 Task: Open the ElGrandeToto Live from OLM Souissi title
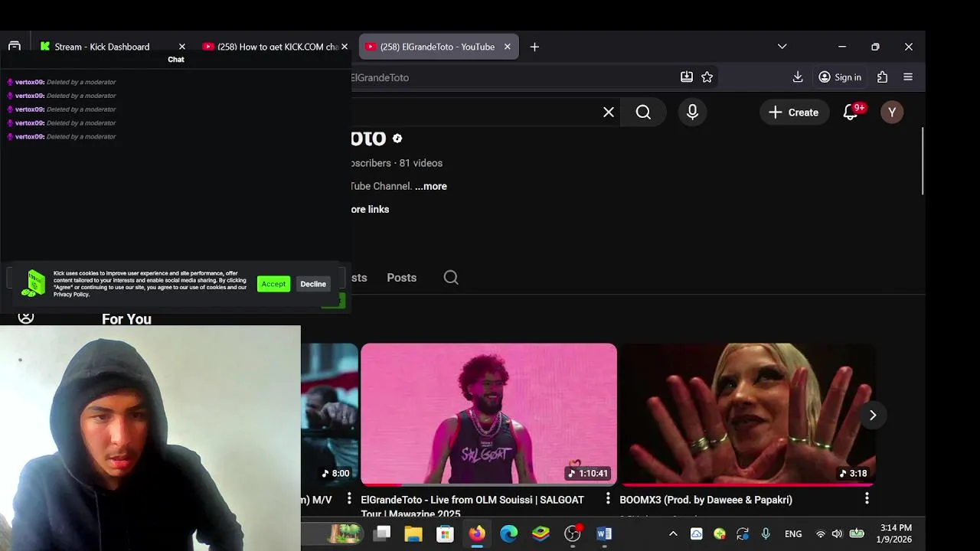(472, 506)
